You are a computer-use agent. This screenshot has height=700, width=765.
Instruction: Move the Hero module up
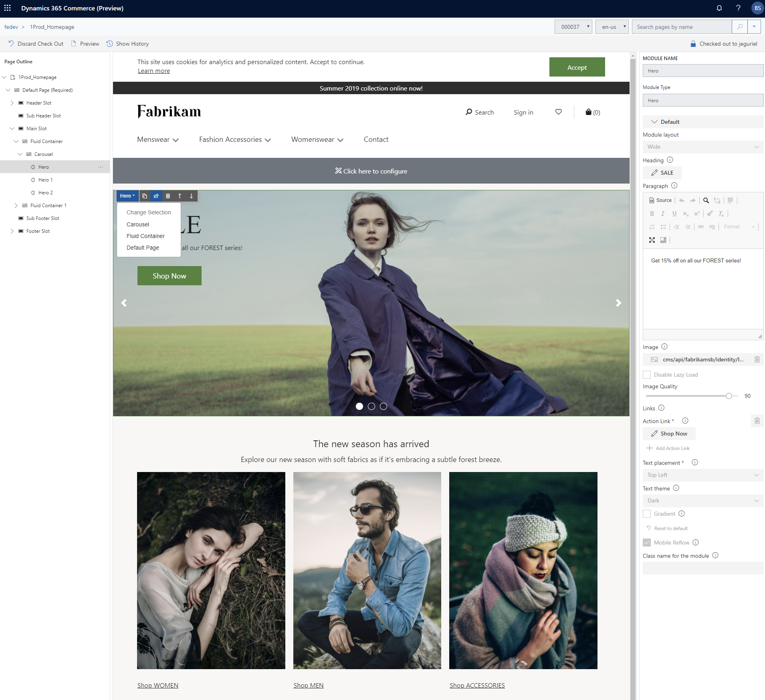pyautogui.click(x=180, y=196)
